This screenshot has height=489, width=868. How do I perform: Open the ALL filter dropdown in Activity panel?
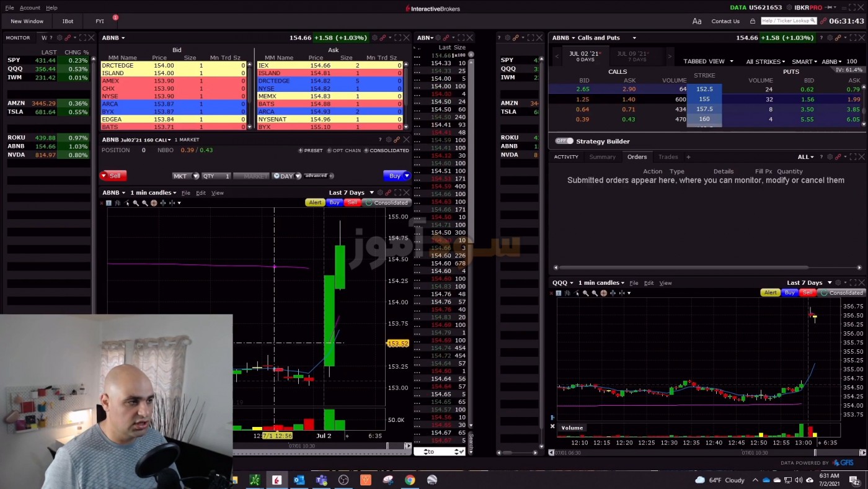click(x=805, y=157)
